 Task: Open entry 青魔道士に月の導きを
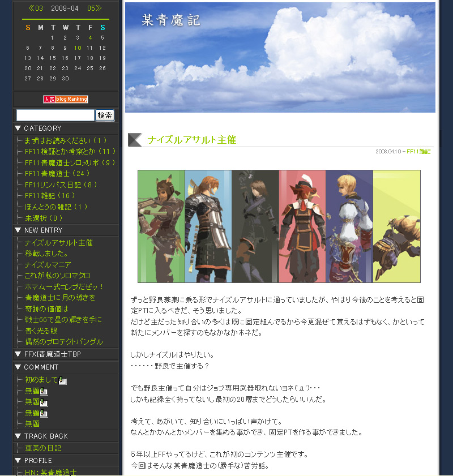[60, 298]
